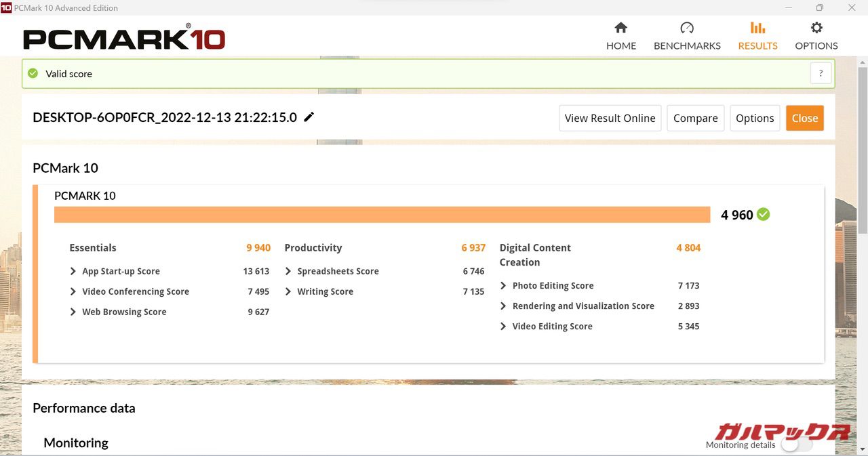Click the pencil icon to rename result
868x456 pixels.
[x=309, y=117]
